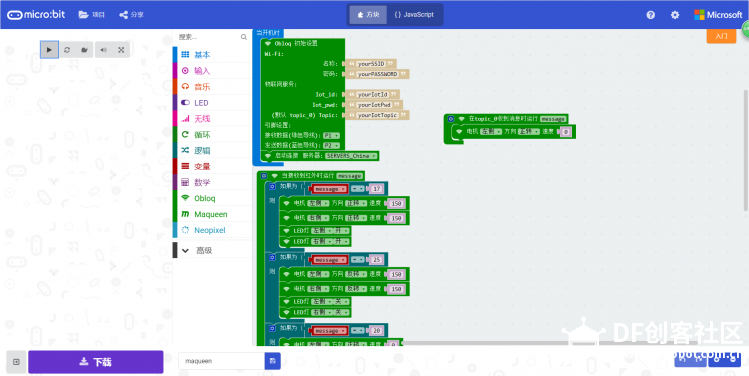Click the yourIotTopic text value

pyautogui.click(x=377, y=115)
